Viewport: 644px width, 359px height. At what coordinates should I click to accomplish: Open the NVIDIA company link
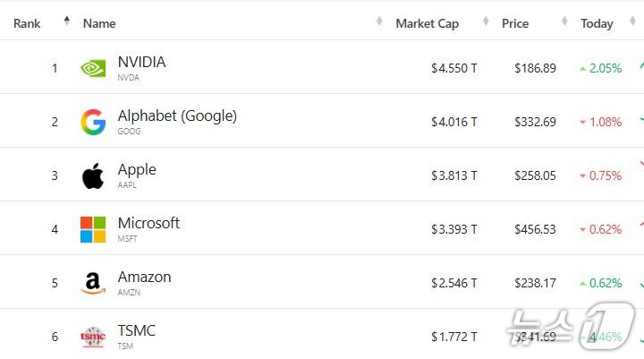coord(141,63)
